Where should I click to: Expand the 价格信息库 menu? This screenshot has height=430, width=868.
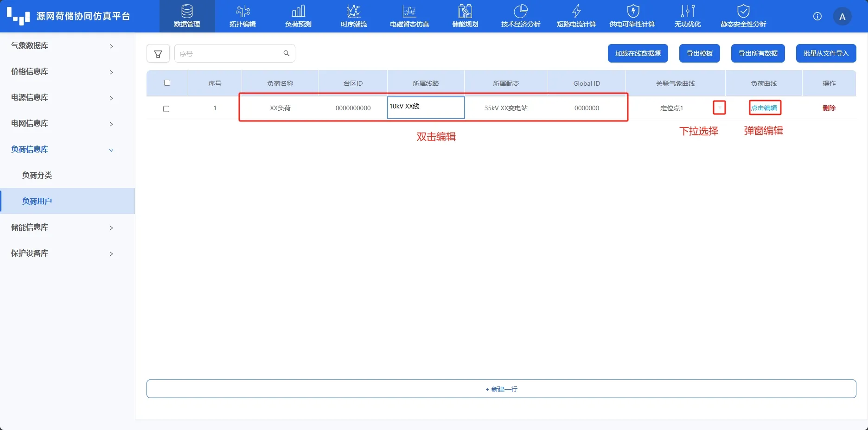(67, 71)
